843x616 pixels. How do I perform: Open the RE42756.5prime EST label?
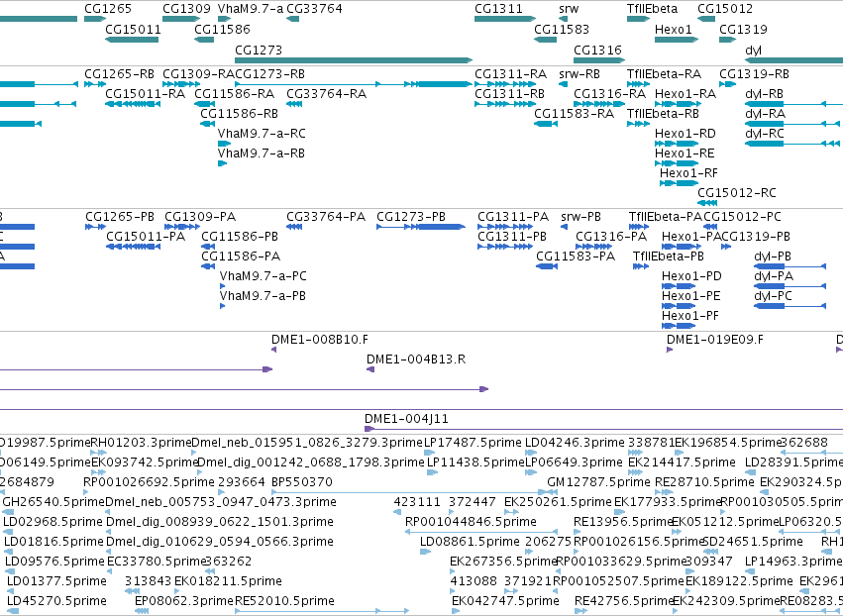(x=624, y=601)
